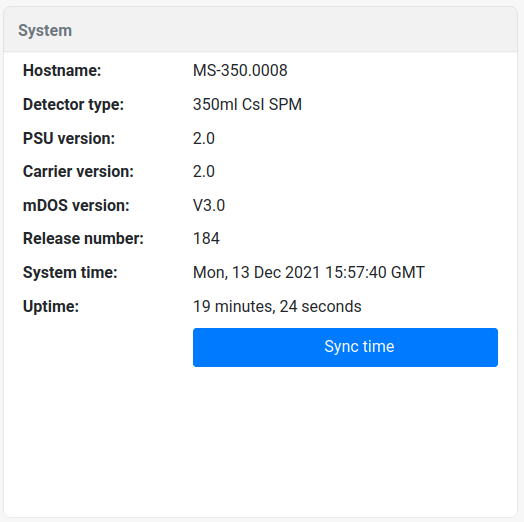The width and height of the screenshot is (524, 522).
Task: Select the Carrier version value 2.0
Action: pyautogui.click(x=204, y=171)
